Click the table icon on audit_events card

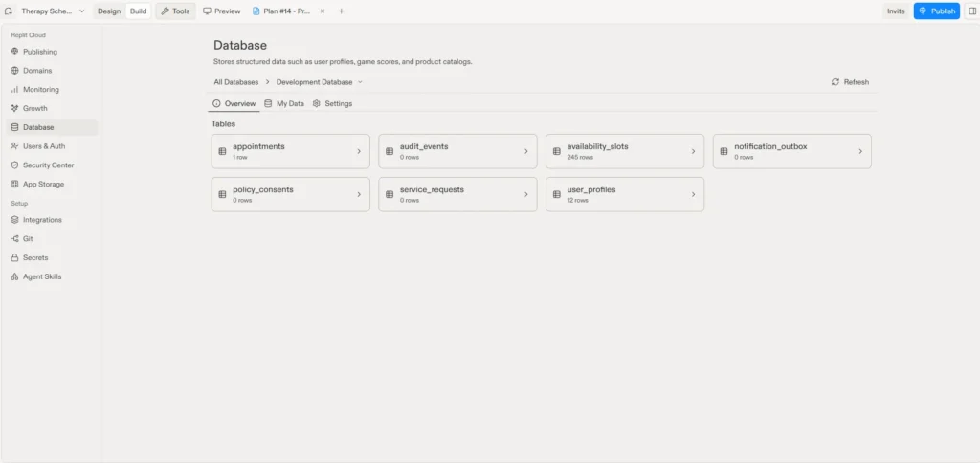tap(390, 151)
